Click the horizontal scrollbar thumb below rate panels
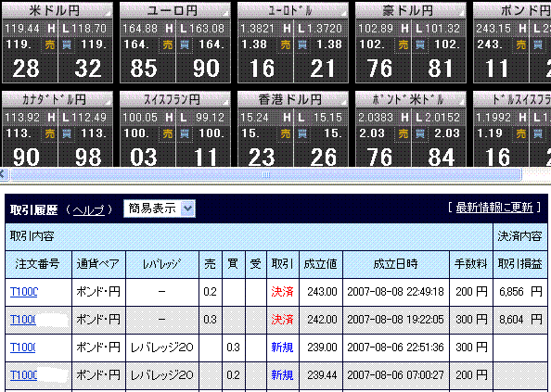The image size is (551, 392). (266, 174)
